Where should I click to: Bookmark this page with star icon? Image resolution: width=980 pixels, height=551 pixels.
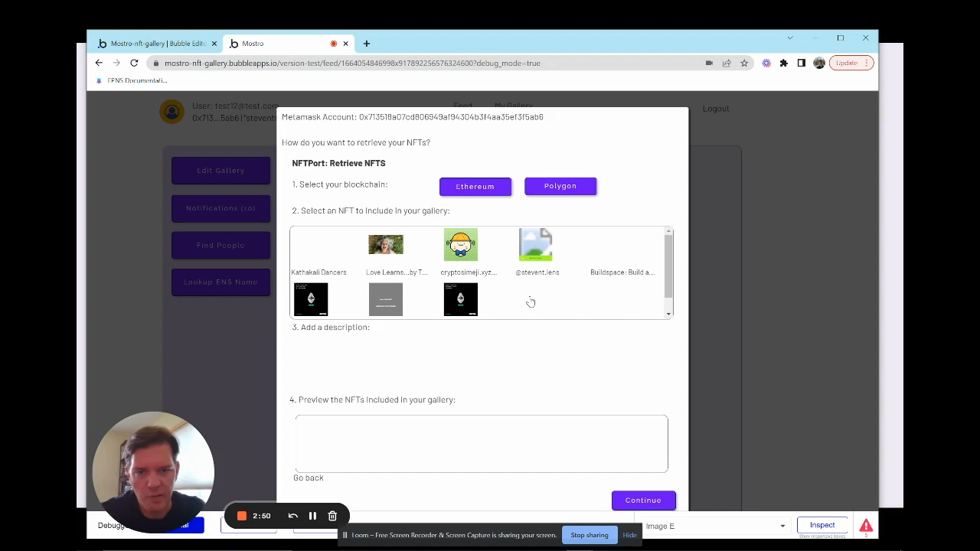[744, 63]
